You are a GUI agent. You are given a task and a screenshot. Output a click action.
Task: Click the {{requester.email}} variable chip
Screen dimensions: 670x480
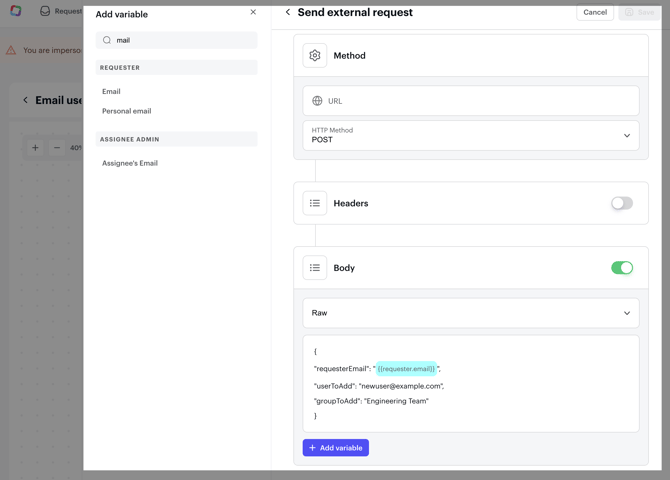(x=406, y=369)
